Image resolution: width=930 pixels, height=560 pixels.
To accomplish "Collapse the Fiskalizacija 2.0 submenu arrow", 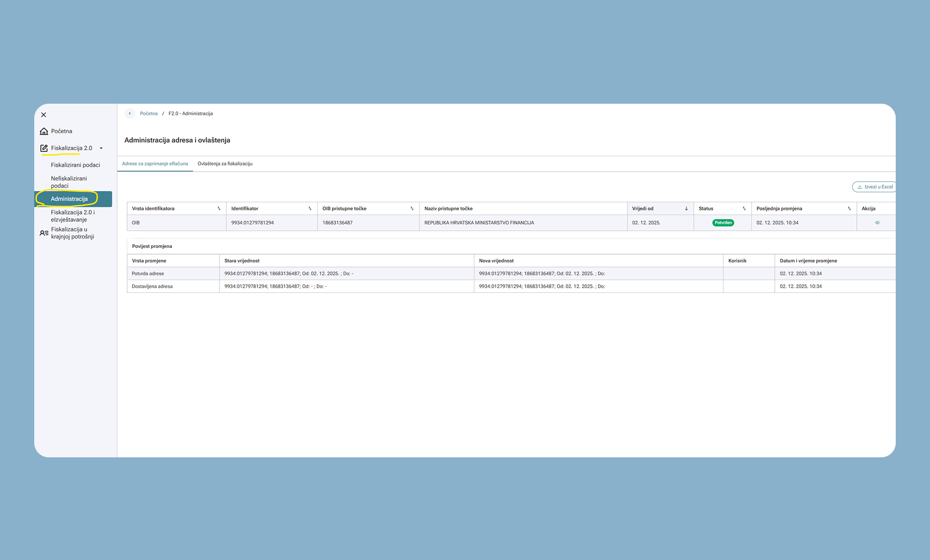I will pos(101,148).
